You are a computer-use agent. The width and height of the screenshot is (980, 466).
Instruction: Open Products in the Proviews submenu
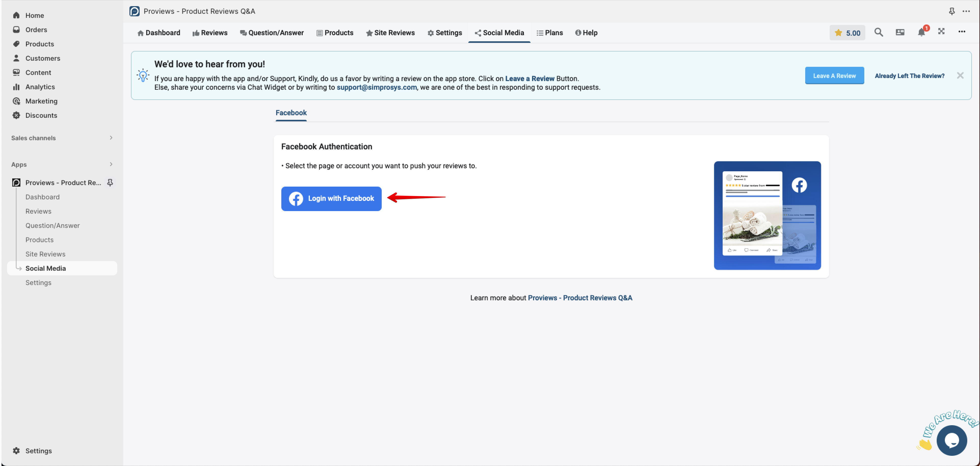click(x=39, y=240)
